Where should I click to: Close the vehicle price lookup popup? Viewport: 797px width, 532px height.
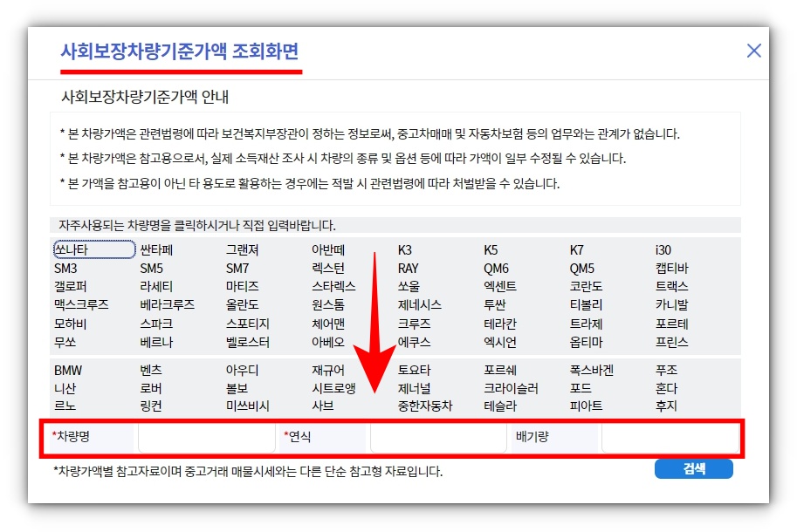(x=753, y=50)
